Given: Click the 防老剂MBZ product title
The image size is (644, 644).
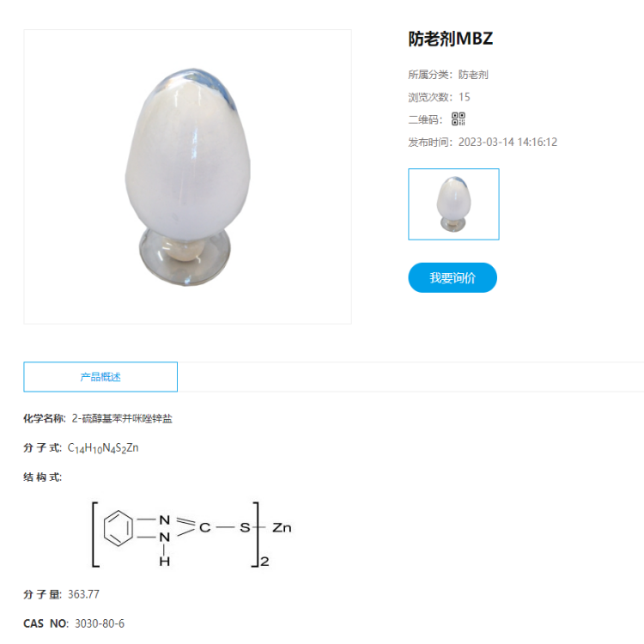Looking at the screenshot, I should pos(451,39).
